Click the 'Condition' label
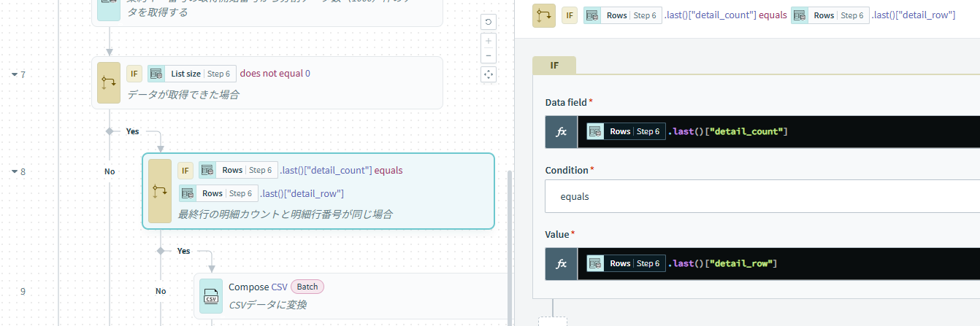980x326 pixels. (567, 170)
